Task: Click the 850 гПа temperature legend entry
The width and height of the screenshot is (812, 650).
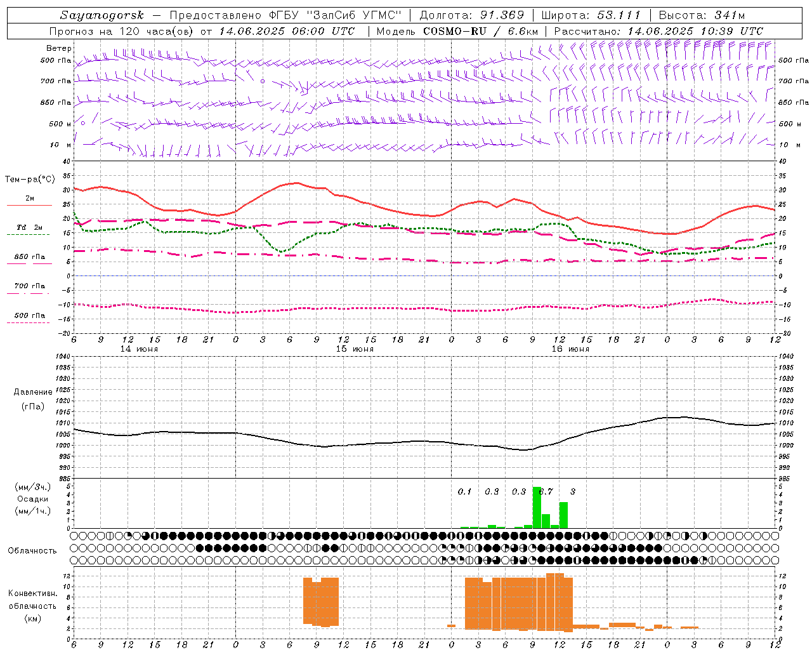Action: (x=30, y=257)
